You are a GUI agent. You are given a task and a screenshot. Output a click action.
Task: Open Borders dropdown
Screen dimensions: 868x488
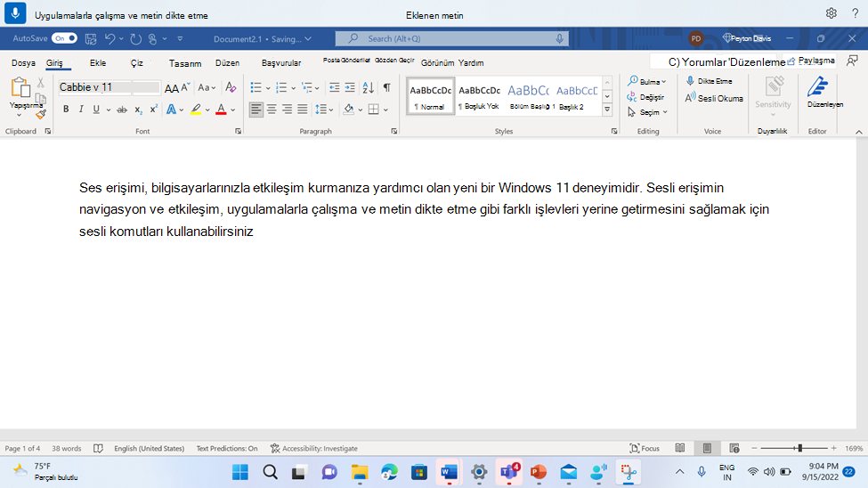pos(385,110)
